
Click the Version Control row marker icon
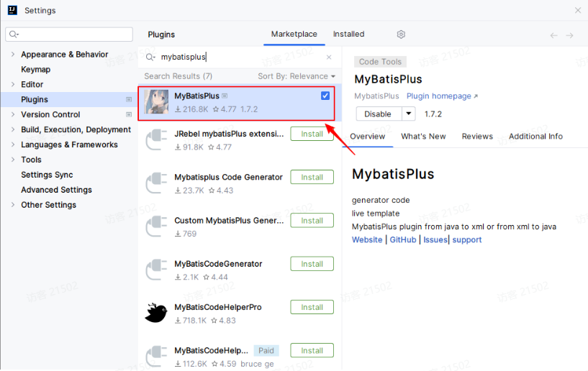[129, 114]
